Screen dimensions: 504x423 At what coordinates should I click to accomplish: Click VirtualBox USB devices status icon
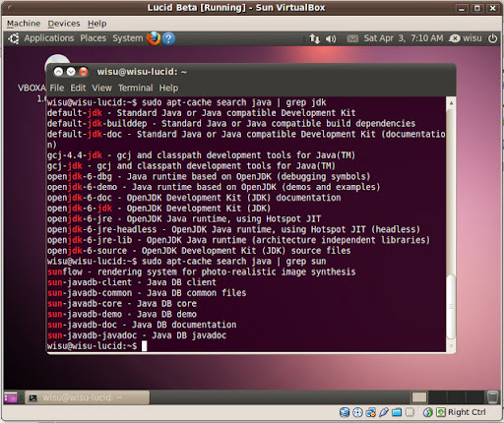click(x=384, y=412)
